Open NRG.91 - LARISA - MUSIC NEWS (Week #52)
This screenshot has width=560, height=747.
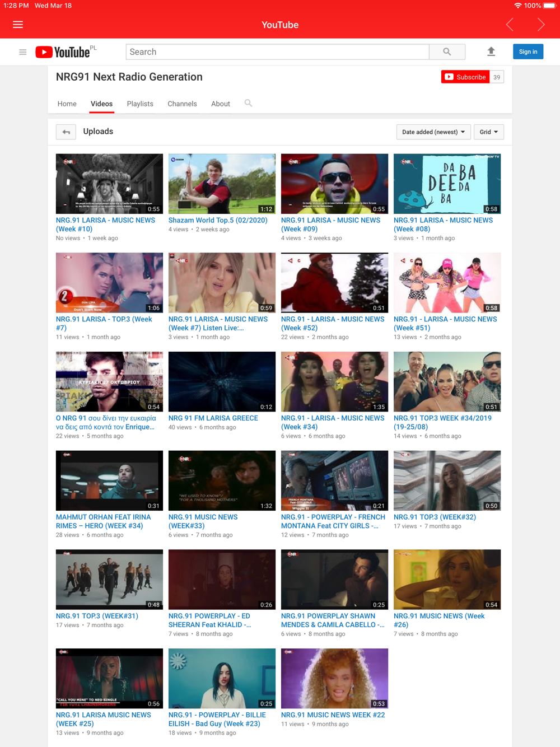click(333, 324)
